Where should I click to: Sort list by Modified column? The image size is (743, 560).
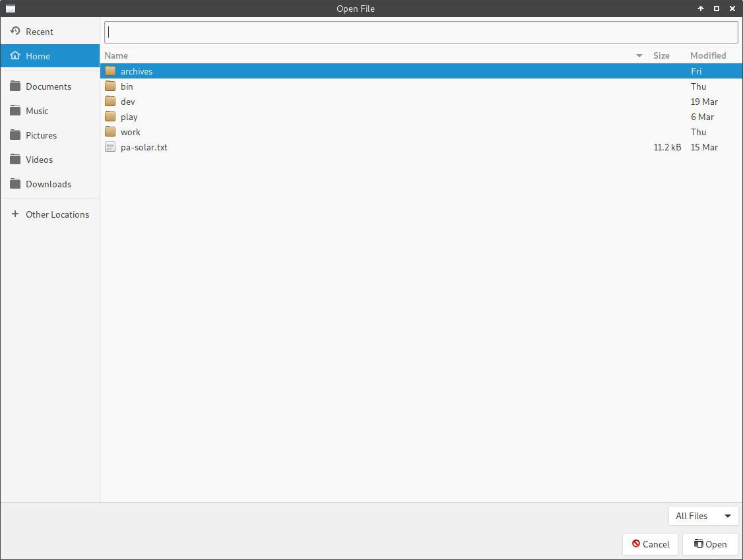click(x=708, y=55)
